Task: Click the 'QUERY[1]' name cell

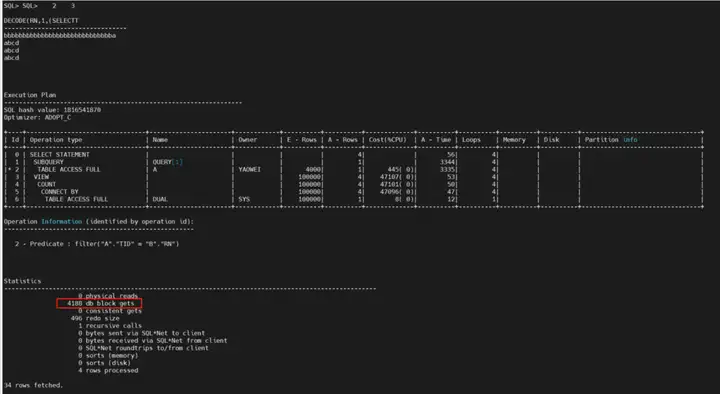Action: (x=168, y=162)
